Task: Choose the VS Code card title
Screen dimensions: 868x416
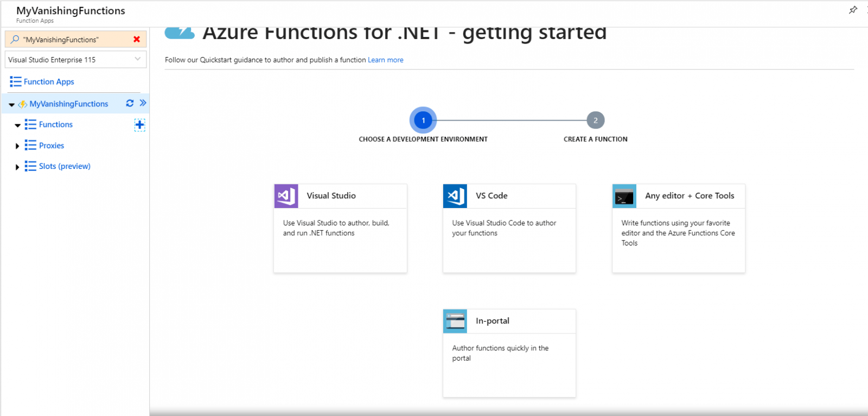Action: [492, 196]
